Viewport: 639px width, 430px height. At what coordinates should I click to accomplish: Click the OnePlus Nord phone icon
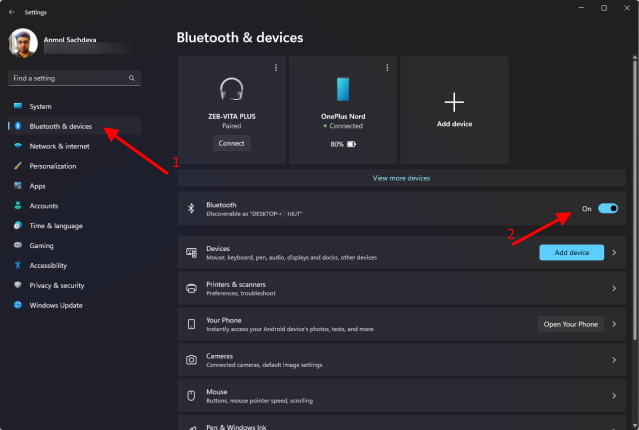(343, 88)
